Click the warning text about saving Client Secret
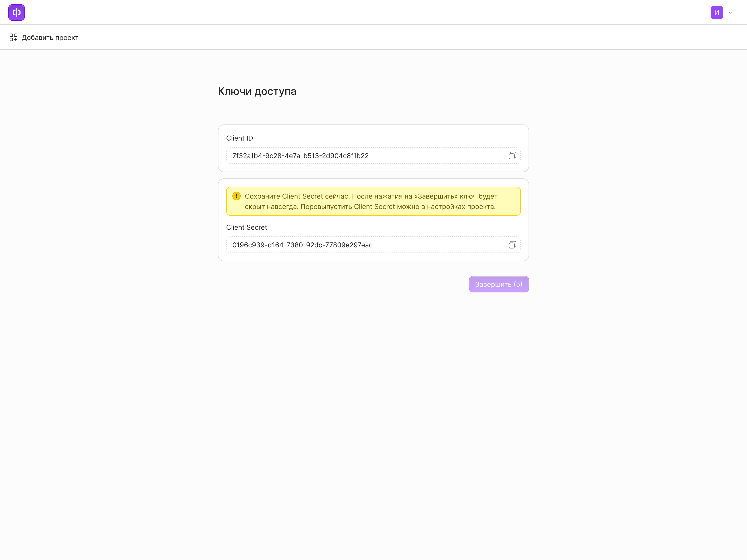This screenshot has height=560, width=747. (x=371, y=201)
